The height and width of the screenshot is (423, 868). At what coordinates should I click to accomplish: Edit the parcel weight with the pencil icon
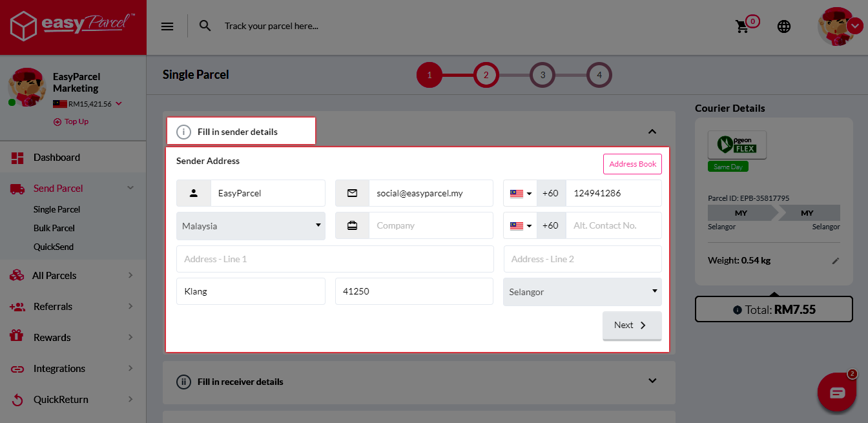pyautogui.click(x=836, y=261)
